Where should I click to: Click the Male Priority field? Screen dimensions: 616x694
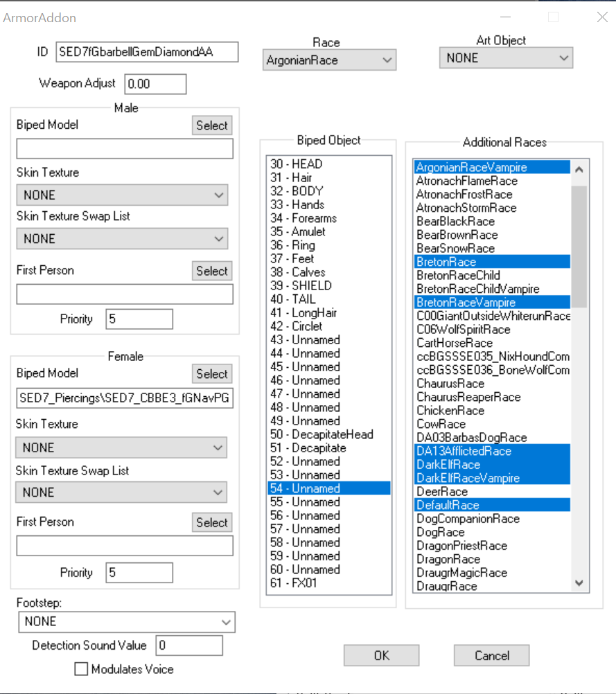coord(139,319)
